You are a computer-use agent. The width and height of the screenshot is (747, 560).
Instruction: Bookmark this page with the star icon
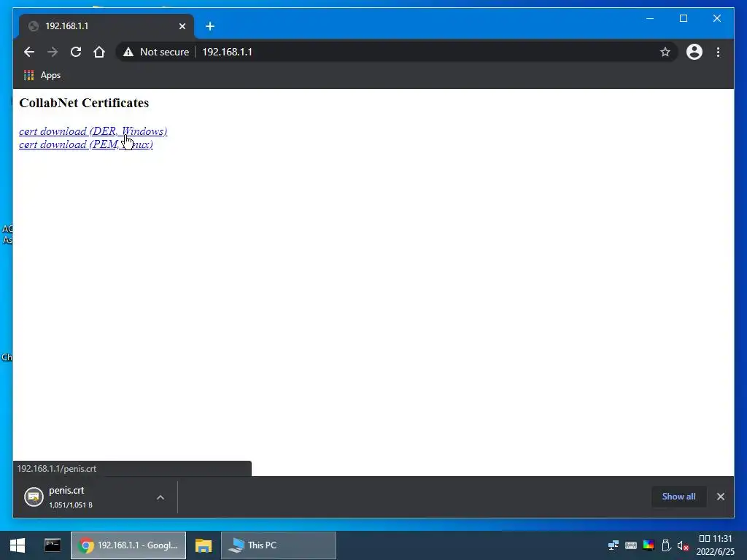point(665,52)
